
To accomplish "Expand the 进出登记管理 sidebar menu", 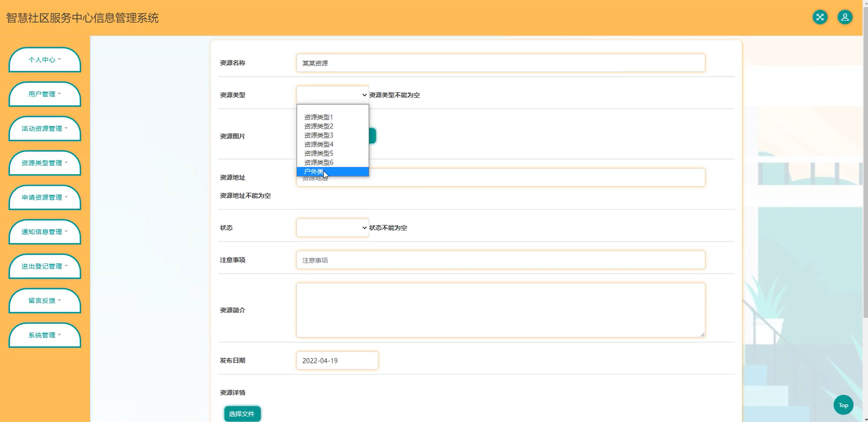I will (x=45, y=266).
